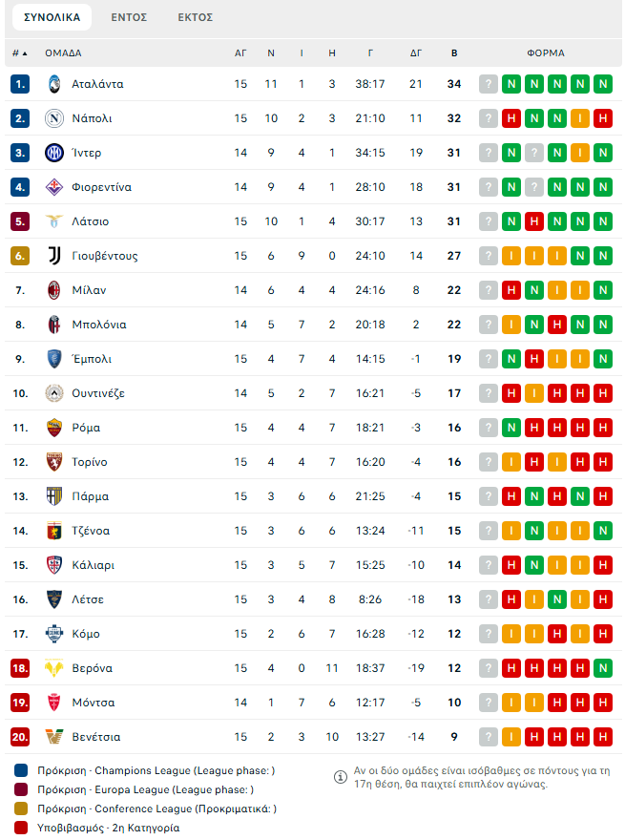Sort the table by the # column arrow
This screenshot has height=840, width=625.
click(19, 53)
